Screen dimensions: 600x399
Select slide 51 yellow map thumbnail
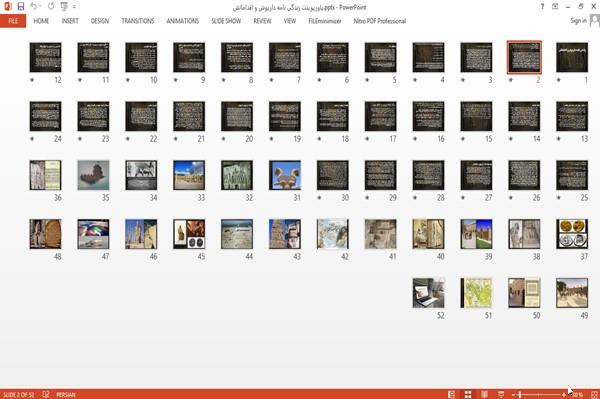(x=476, y=293)
